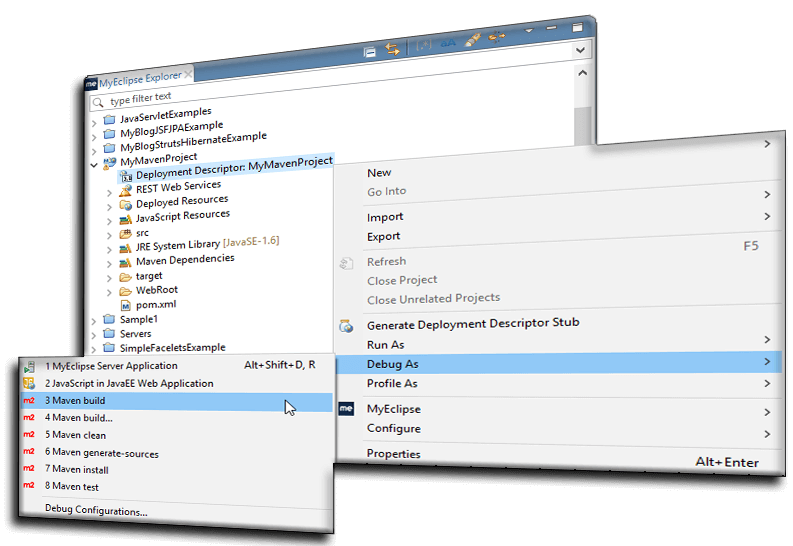Expand the target folder arrow
The height and width of the screenshot is (546, 793).
point(109,278)
